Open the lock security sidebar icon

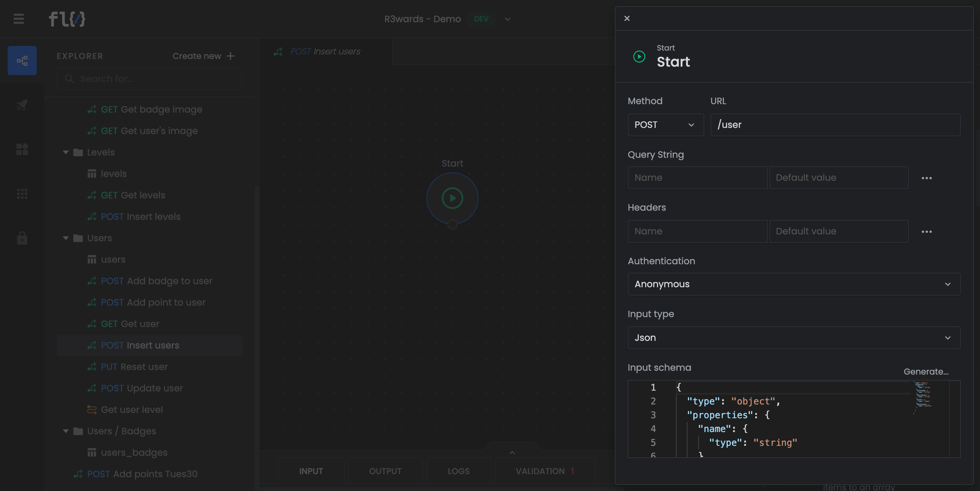(x=22, y=238)
